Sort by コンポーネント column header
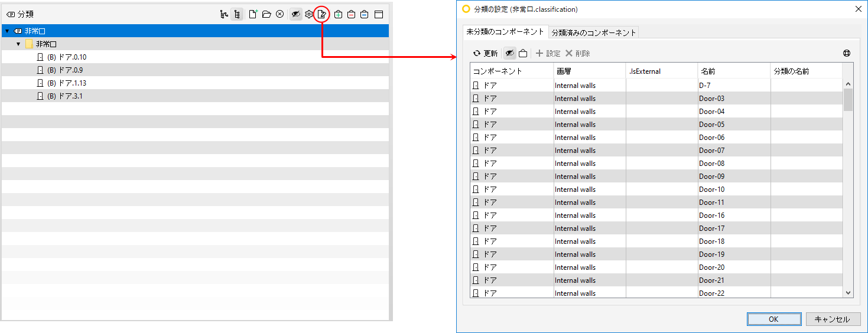The width and height of the screenshot is (868, 333). point(512,71)
